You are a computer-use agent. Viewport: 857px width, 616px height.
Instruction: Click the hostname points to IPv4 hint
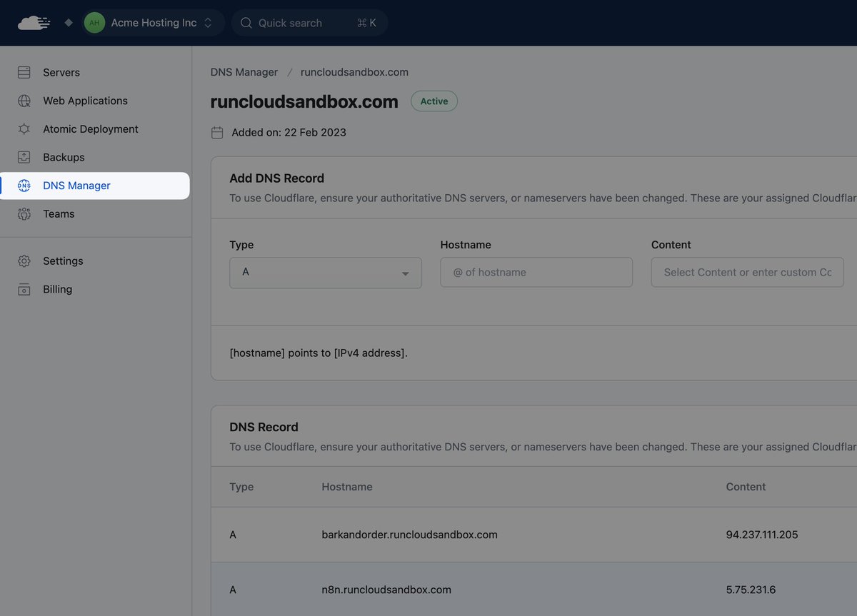click(319, 353)
